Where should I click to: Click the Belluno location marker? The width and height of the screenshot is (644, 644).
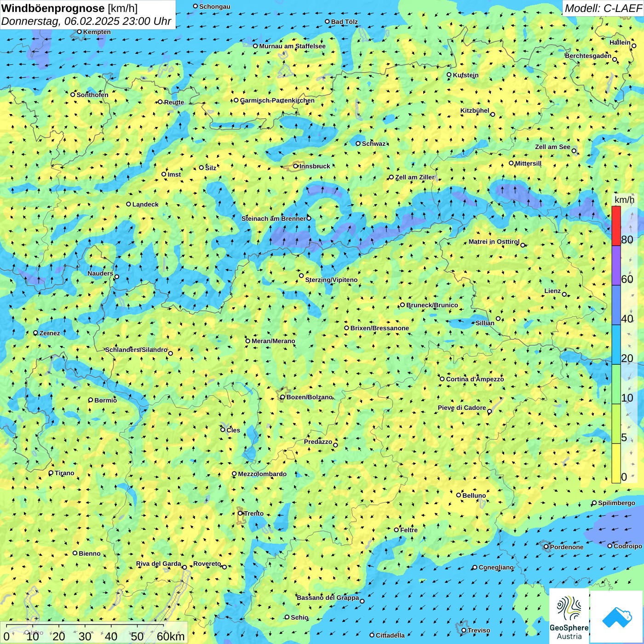click(458, 495)
